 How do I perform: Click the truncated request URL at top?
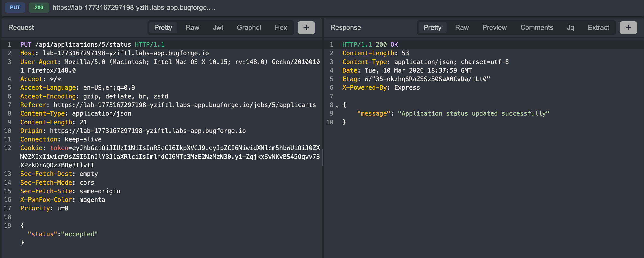[x=134, y=8]
